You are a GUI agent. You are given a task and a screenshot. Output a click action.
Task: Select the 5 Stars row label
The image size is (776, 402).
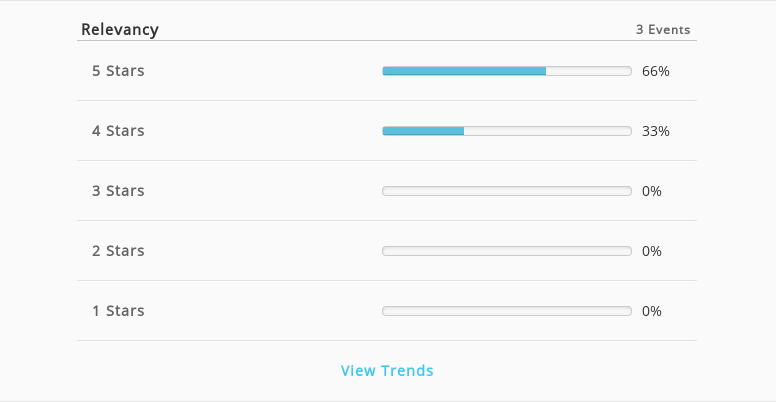(x=118, y=71)
